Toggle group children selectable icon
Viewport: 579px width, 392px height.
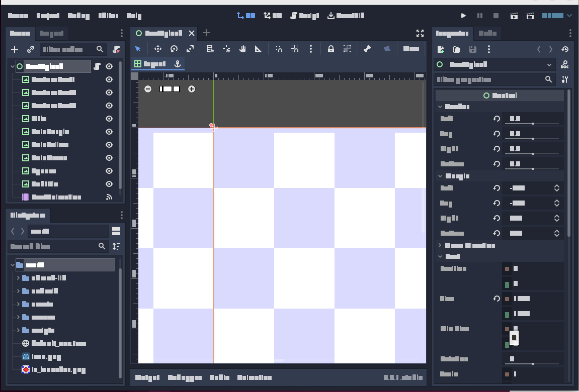click(x=347, y=49)
